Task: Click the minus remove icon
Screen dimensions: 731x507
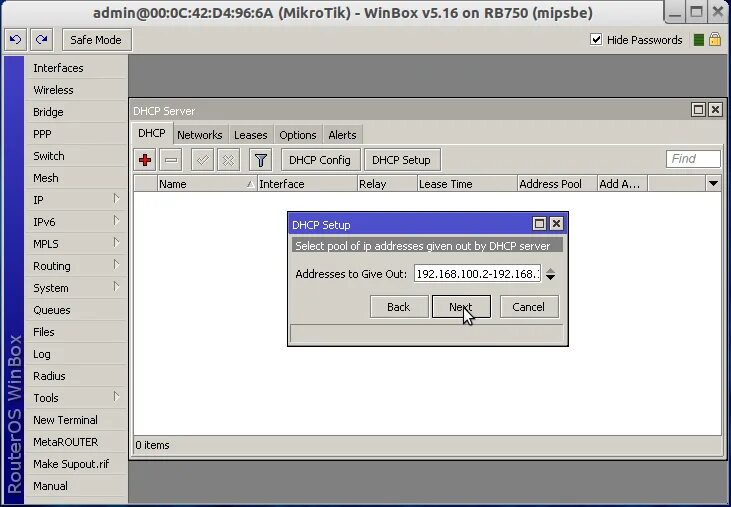Action: [x=171, y=160]
